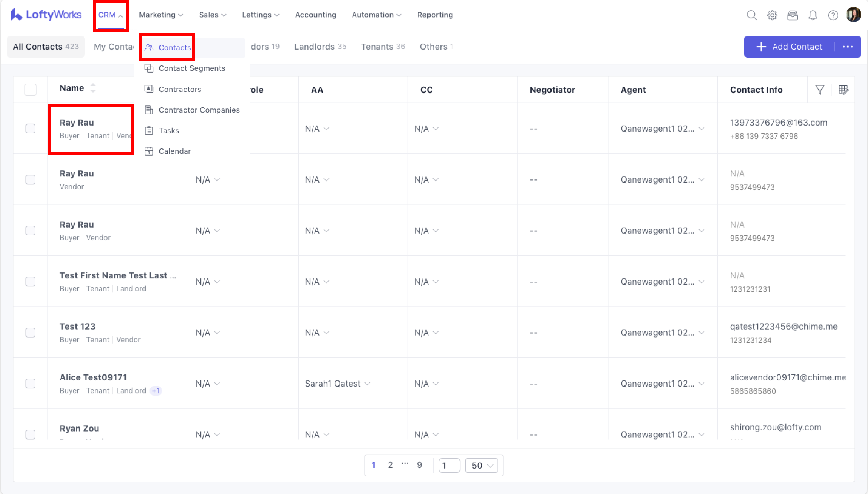The image size is (868, 494).
Task: Check the Alice Test09171 row checkbox
Action: click(x=30, y=384)
